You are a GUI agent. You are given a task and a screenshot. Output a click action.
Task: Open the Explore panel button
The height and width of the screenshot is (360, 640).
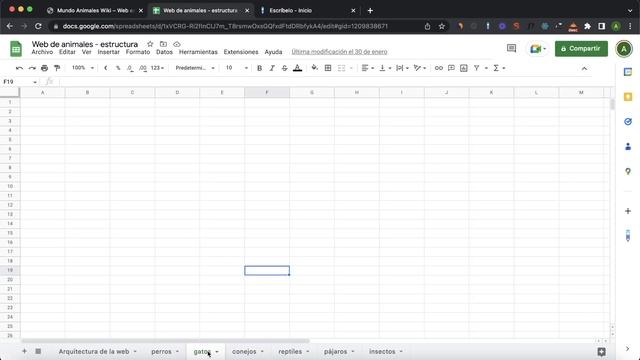pos(601,351)
